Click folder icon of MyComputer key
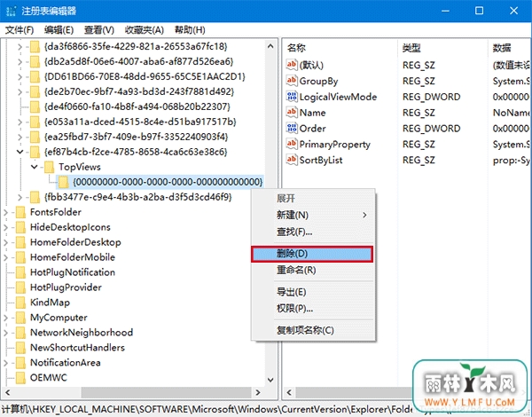The width and height of the screenshot is (532, 417). (x=20, y=318)
